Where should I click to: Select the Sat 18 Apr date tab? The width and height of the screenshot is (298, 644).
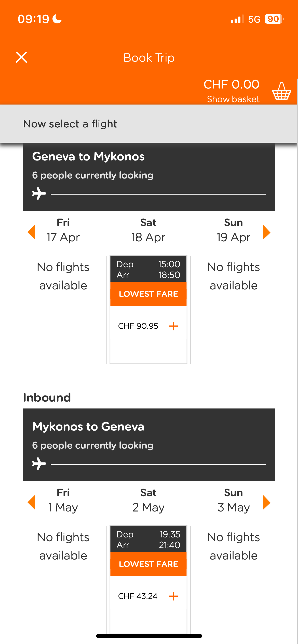click(x=148, y=230)
